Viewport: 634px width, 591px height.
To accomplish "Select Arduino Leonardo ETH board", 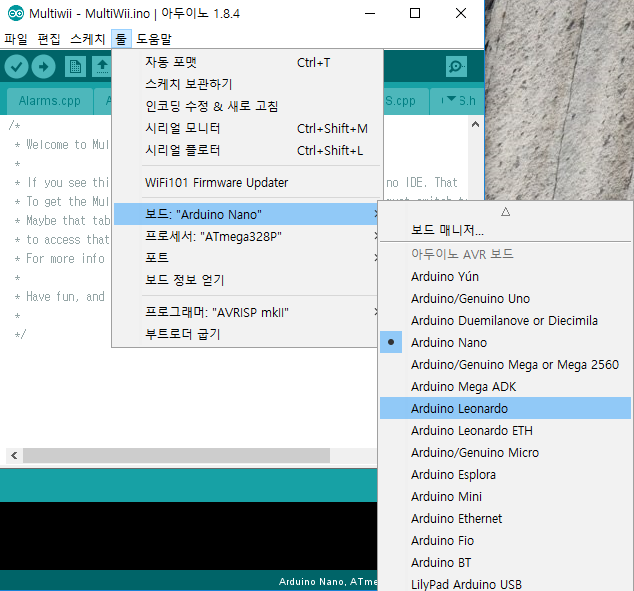I will [505, 431].
